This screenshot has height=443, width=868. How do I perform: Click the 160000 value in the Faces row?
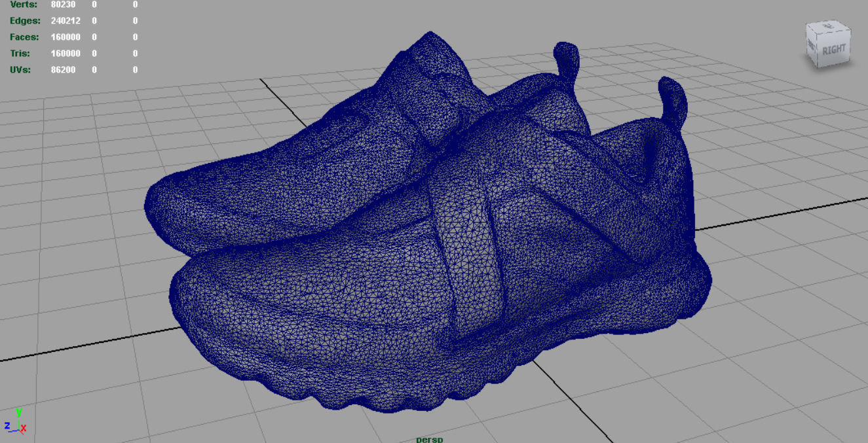coord(66,37)
